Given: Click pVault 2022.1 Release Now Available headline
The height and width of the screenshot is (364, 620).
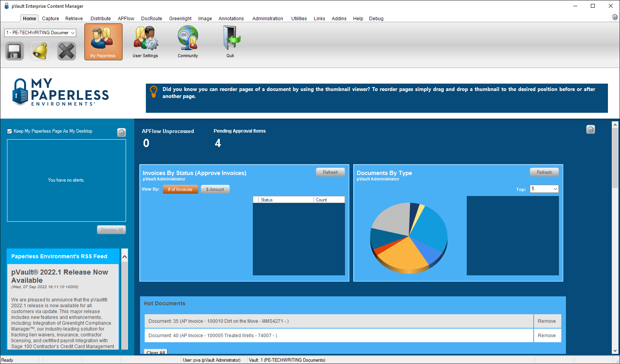Looking at the screenshot, I should [60, 276].
